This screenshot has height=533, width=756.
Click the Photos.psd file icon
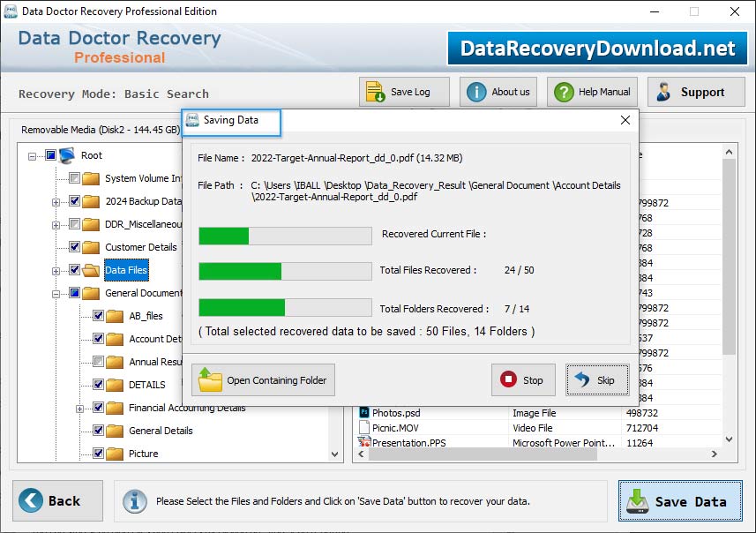click(x=364, y=412)
